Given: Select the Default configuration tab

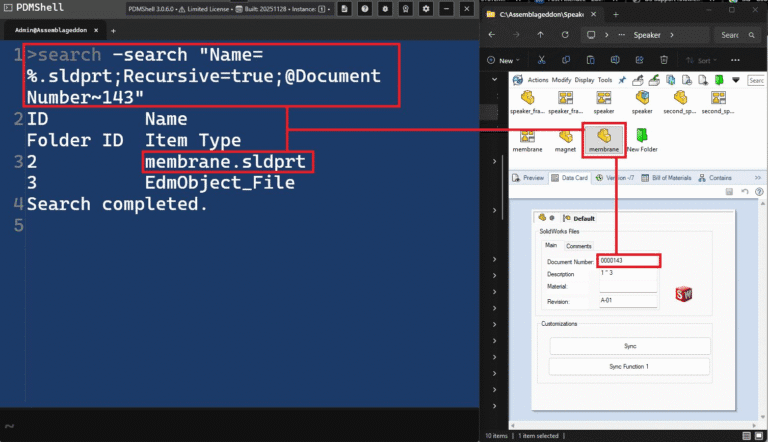Looking at the screenshot, I should click(x=578, y=219).
